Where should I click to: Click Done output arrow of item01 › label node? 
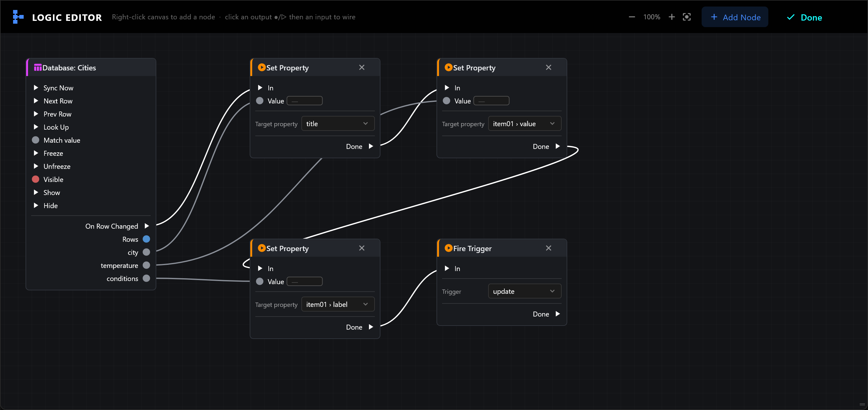click(371, 327)
